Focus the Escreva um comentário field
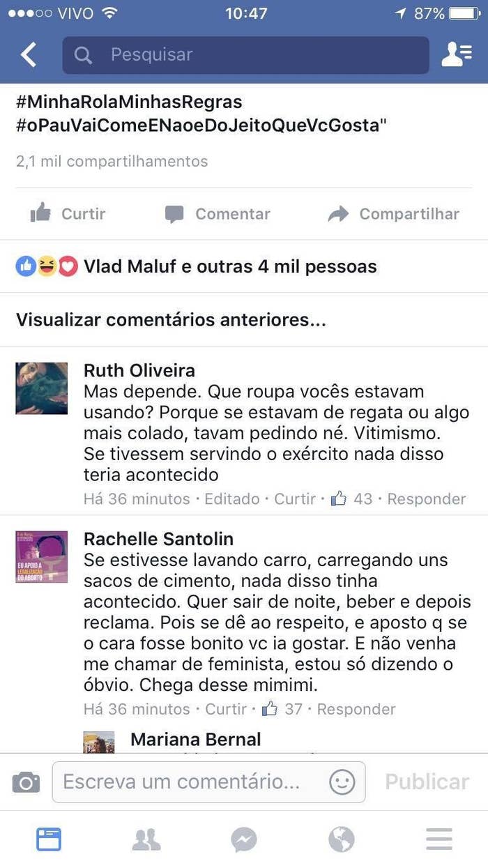Viewport: 488px width, 868px height. [208, 782]
